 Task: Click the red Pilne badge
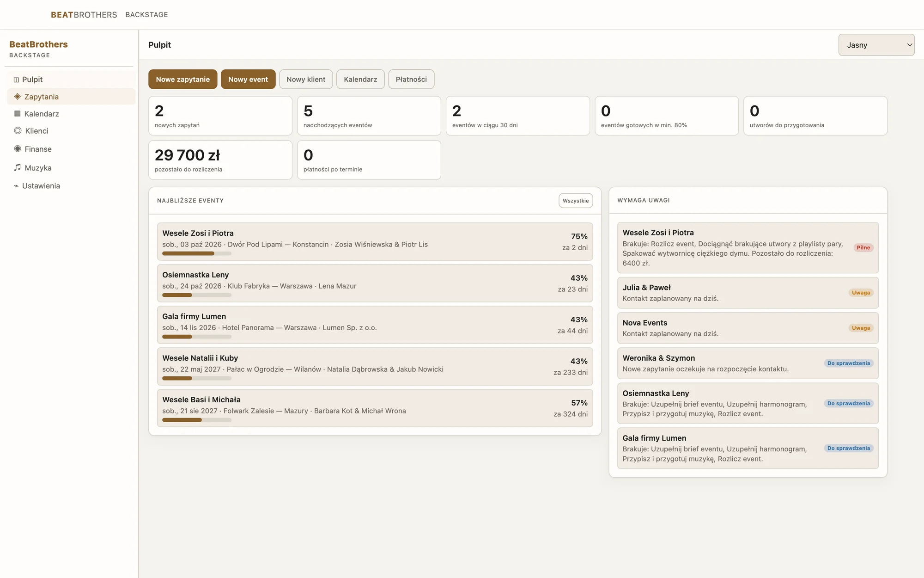[x=863, y=248]
